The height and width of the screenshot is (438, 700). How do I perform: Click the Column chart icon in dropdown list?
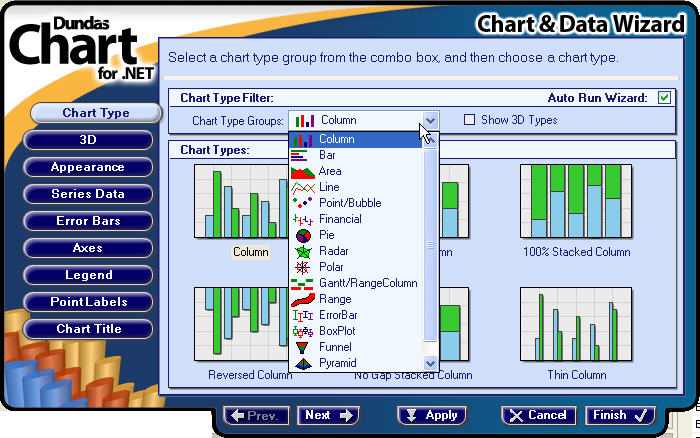tap(303, 140)
